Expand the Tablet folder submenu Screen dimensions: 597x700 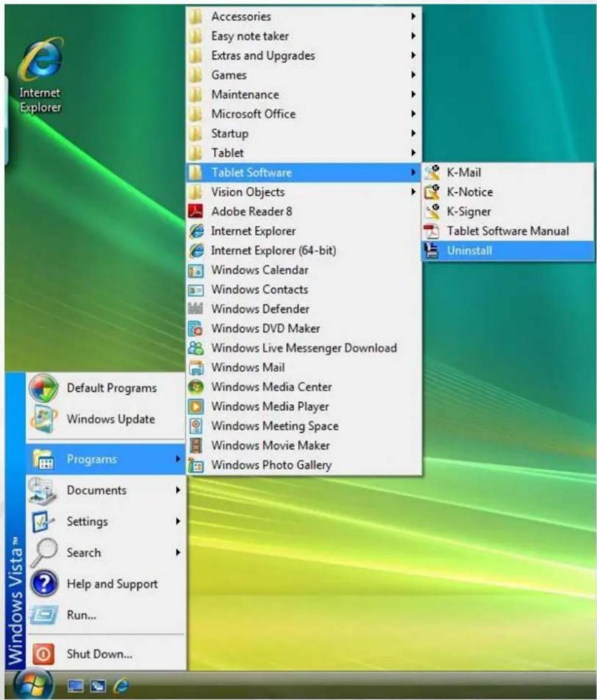point(304,153)
